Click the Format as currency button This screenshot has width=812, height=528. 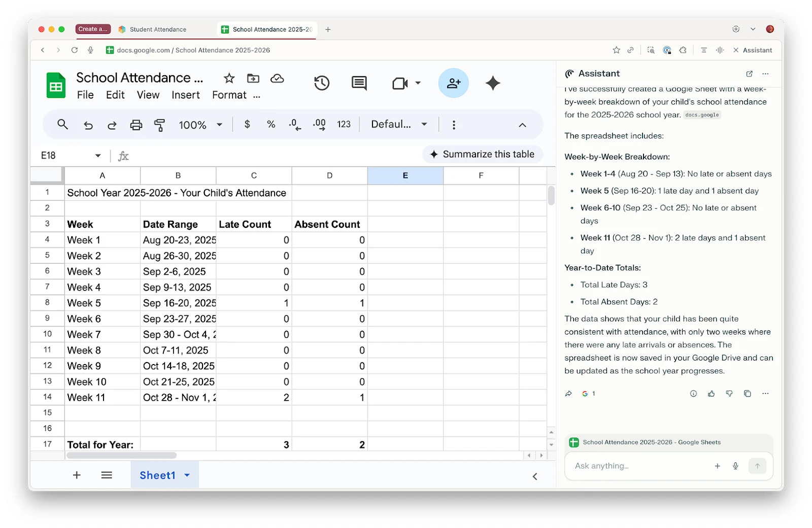(x=247, y=124)
